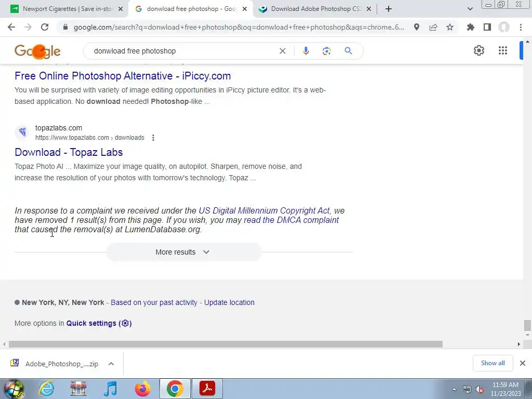532x399 pixels.
Task: Reload the Google search page
Action: coord(45,27)
